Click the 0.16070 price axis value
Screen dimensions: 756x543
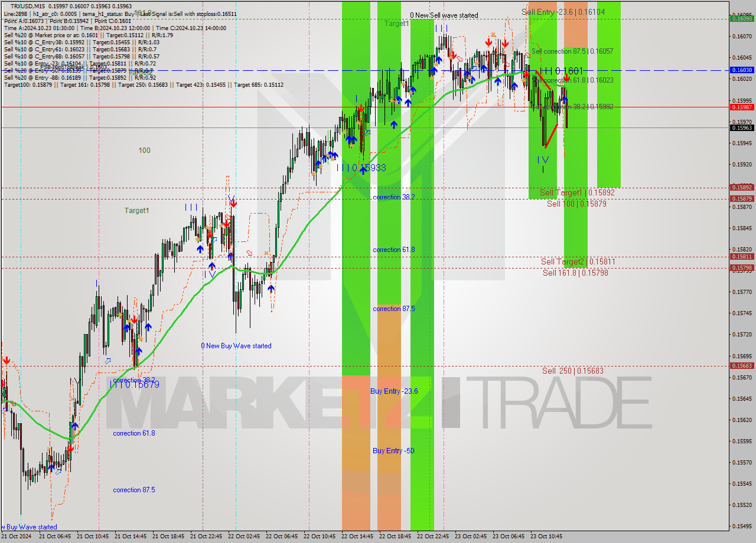point(742,37)
